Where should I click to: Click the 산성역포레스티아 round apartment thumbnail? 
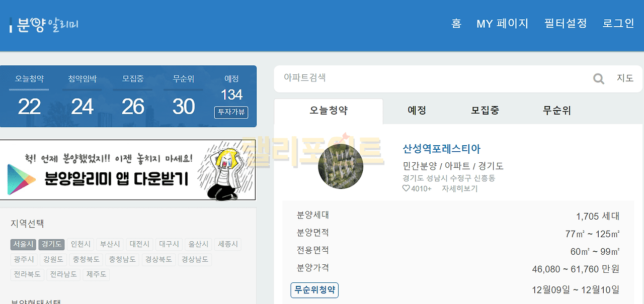click(x=341, y=166)
